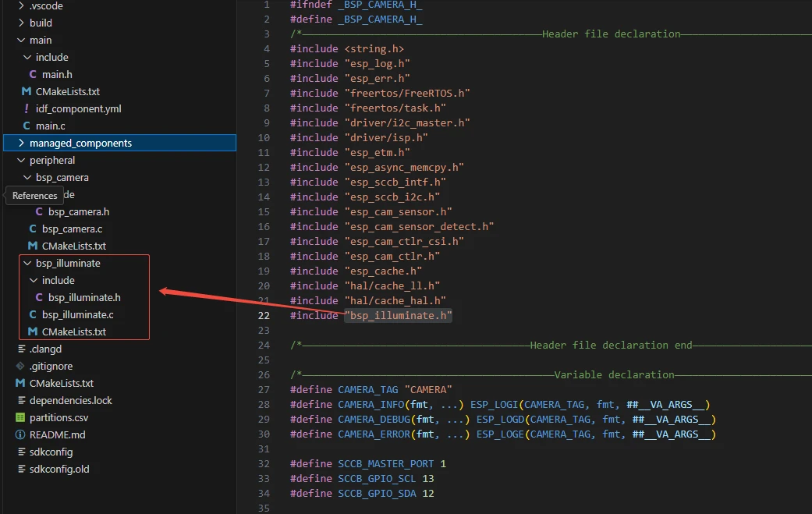The image size is (812, 514).
Task: Open bsp_camera.h in the explorer
Action: (x=78, y=211)
